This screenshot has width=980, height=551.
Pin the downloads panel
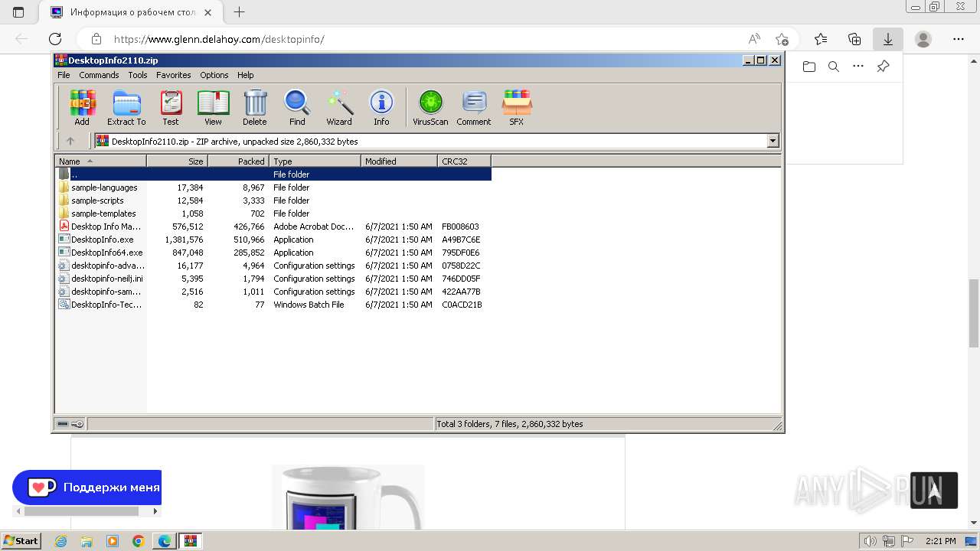point(883,67)
